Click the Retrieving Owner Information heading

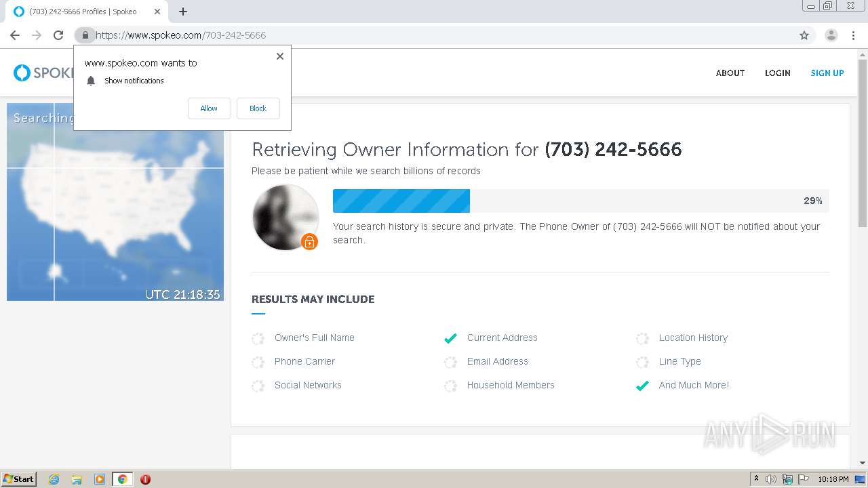click(467, 149)
